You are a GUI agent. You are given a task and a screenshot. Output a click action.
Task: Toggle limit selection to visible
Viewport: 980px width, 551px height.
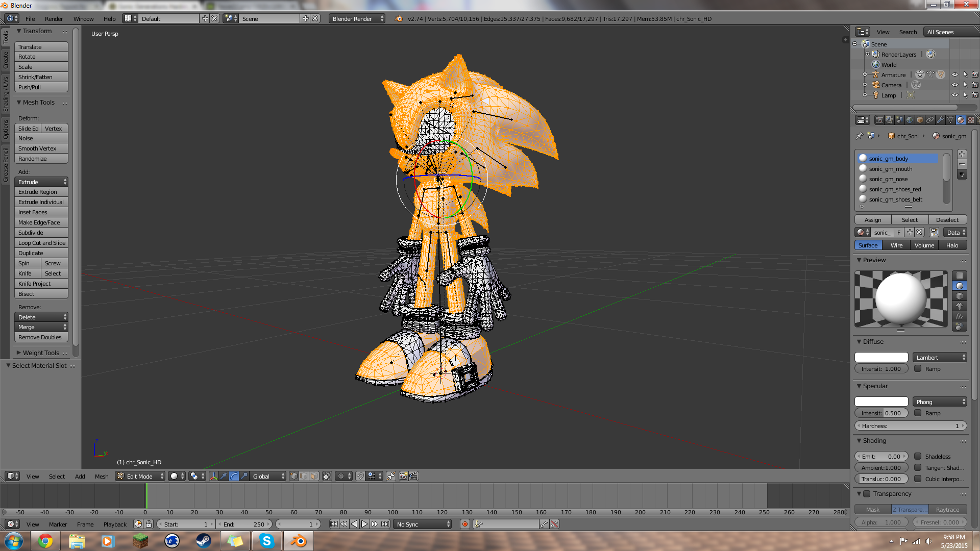click(x=327, y=476)
